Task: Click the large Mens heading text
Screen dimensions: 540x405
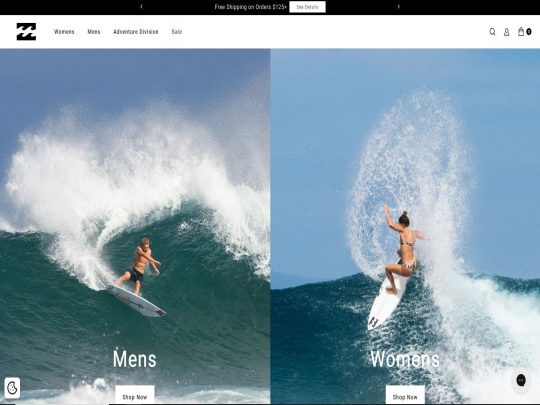Action: click(135, 359)
